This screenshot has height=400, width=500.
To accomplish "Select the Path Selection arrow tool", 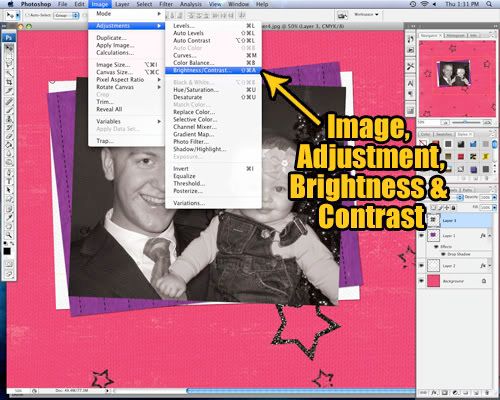I will (9, 190).
